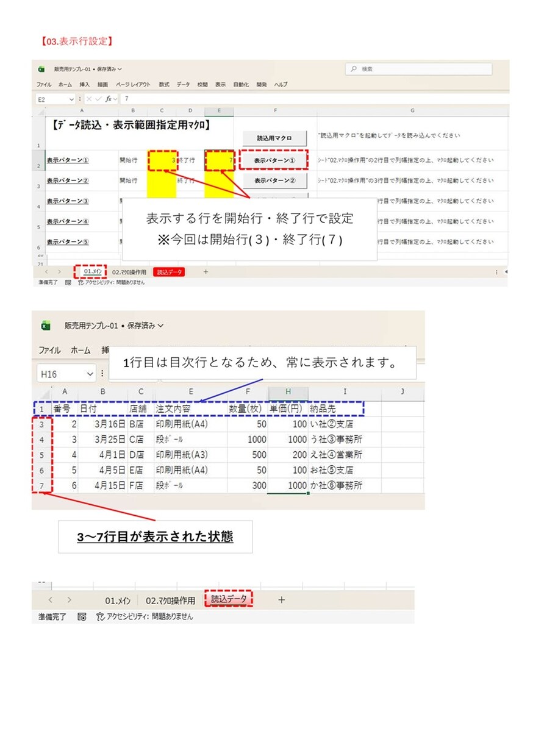The height and width of the screenshot is (756, 555).
Task: Click macro record icon beside enlarged 準備完了
Action: point(82,616)
